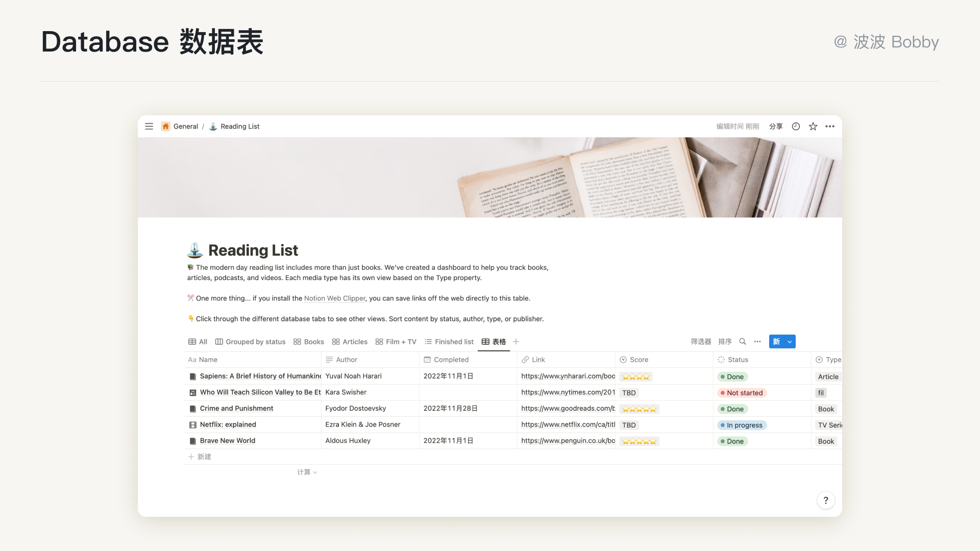This screenshot has height=551, width=980.
Task: Open the hamburger sidebar menu
Action: coord(149,127)
